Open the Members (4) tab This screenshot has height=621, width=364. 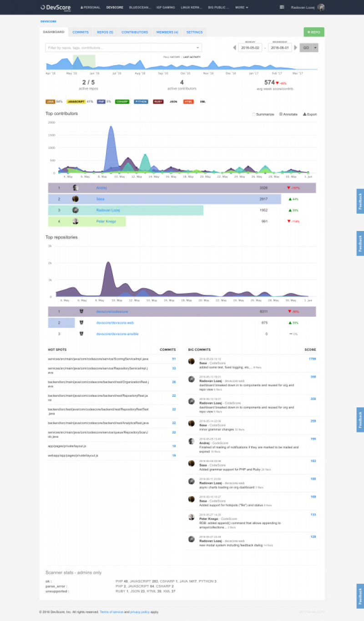click(x=167, y=32)
